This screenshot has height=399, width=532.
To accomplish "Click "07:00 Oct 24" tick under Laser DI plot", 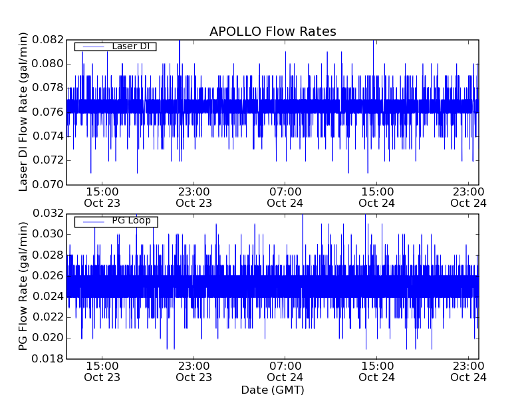I will pyautogui.click(x=285, y=198).
